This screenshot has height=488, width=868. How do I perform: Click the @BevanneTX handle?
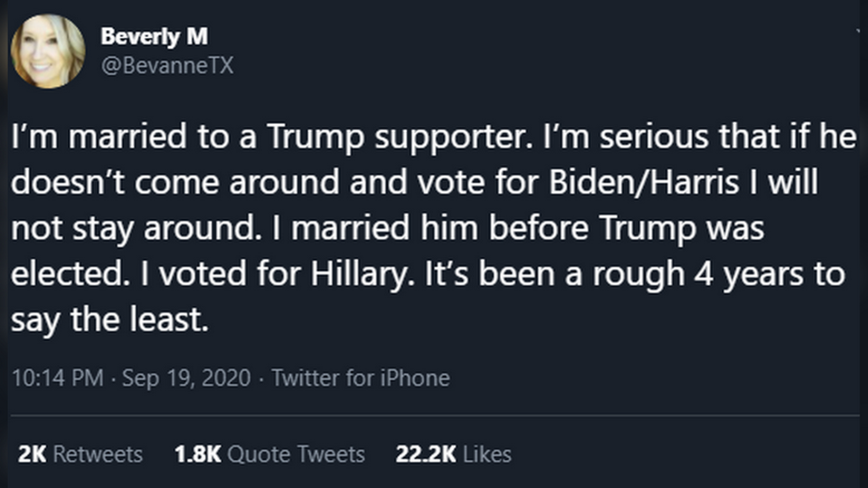[167, 66]
